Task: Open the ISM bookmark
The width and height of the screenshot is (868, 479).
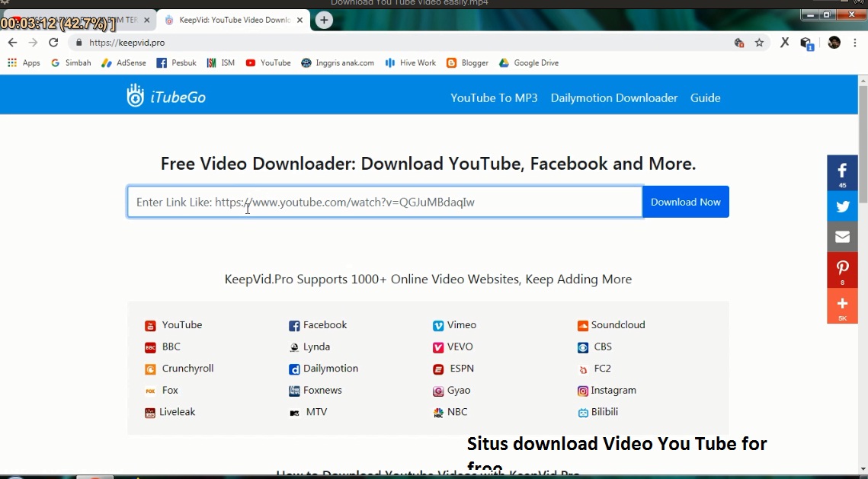Action: pyautogui.click(x=221, y=63)
